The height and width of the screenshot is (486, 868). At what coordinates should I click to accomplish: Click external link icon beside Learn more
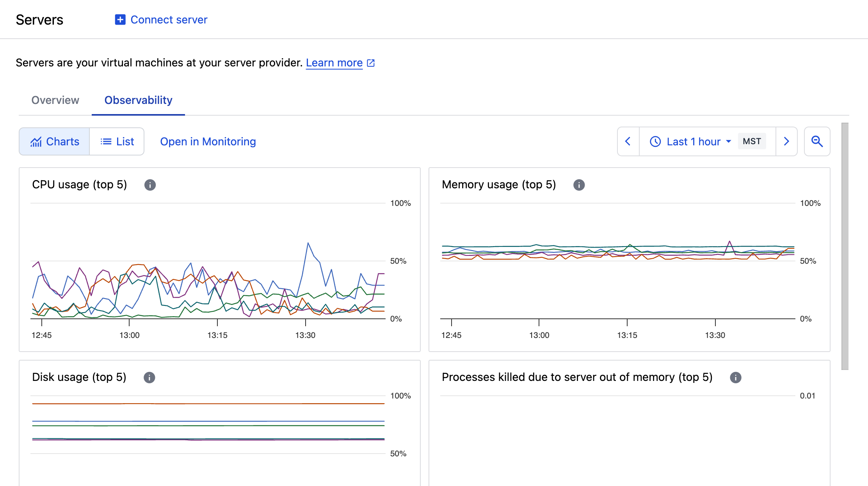tap(371, 63)
